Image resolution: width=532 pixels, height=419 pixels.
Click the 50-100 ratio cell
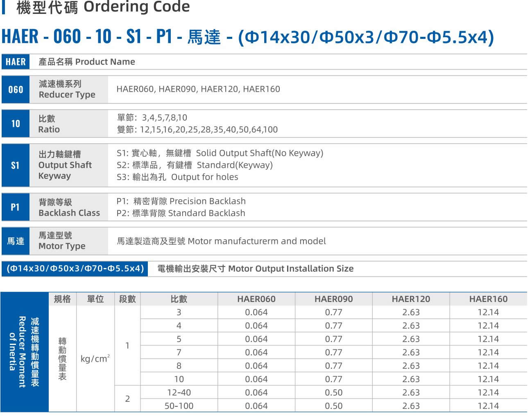pyautogui.click(x=179, y=406)
